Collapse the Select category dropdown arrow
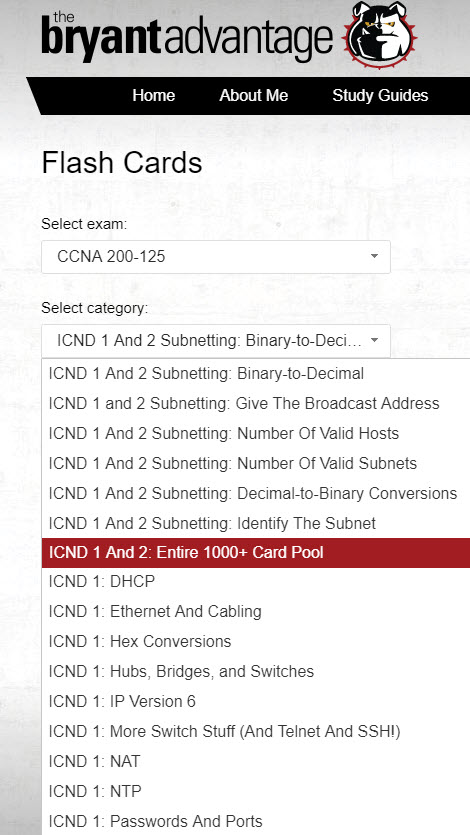 [374, 340]
